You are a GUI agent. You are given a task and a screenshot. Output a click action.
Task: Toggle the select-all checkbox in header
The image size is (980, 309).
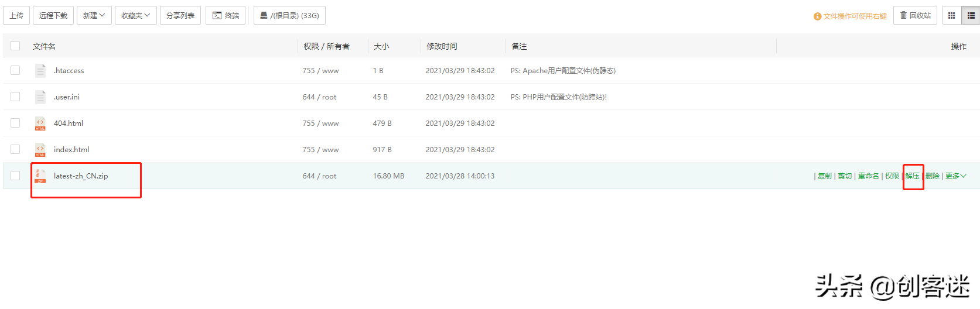(15, 46)
